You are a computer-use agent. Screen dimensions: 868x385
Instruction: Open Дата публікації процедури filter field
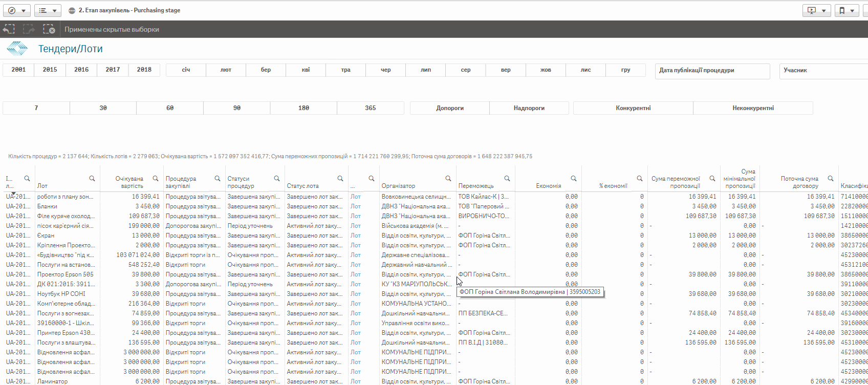(712, 71)
